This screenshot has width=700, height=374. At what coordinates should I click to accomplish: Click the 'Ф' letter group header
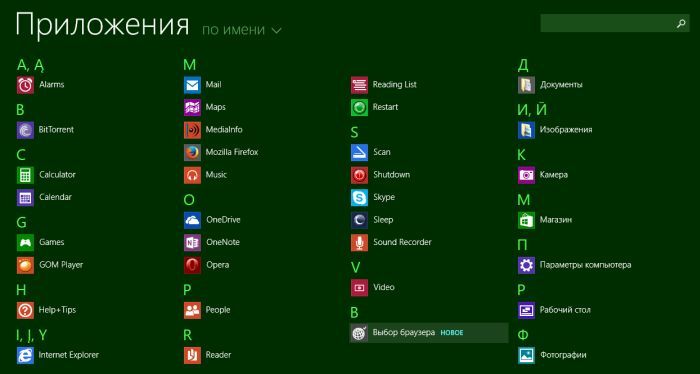tap(523, 335)
